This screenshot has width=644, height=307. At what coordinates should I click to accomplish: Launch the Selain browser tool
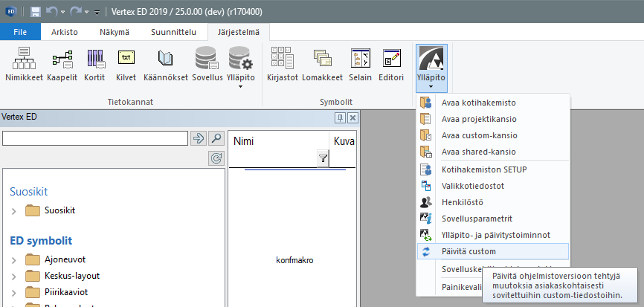pos(361,64)
